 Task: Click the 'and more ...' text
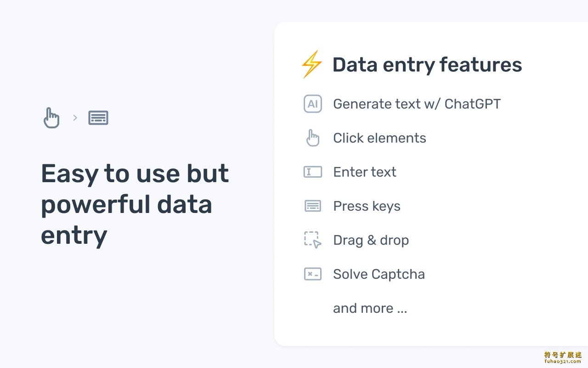pos(370,308)
